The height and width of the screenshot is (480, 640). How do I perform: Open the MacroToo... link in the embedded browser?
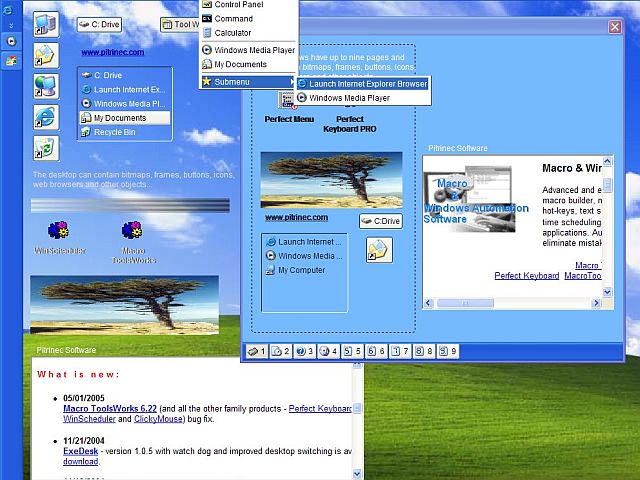coord(583,276)
